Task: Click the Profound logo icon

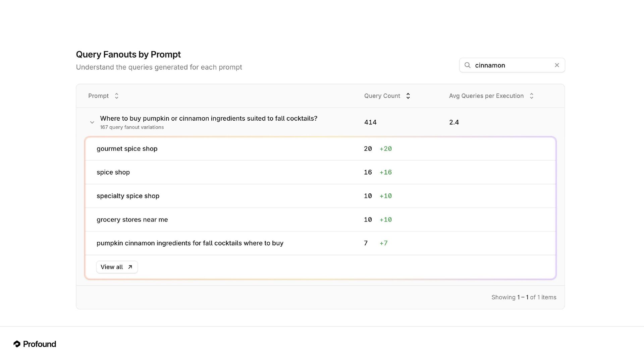Action: (17, 344)
